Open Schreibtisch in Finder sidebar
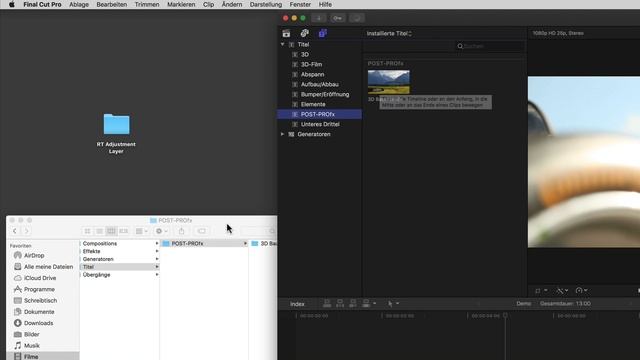640x360 pixels. tap(40, 300)
